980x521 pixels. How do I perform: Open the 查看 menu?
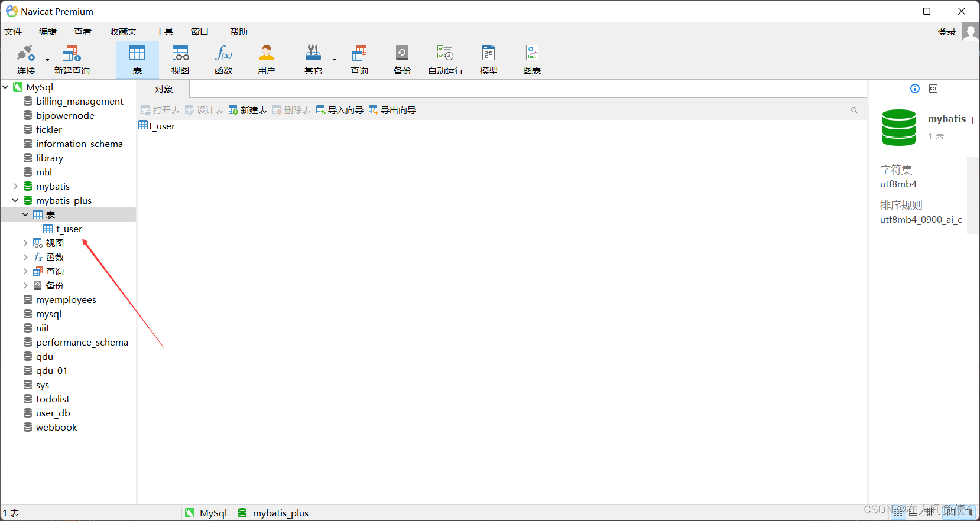83,32
